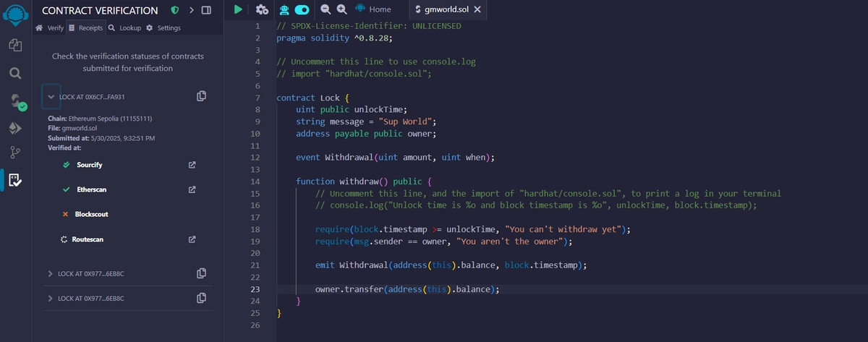Open the file search sidebar icon

click(15, 73)
